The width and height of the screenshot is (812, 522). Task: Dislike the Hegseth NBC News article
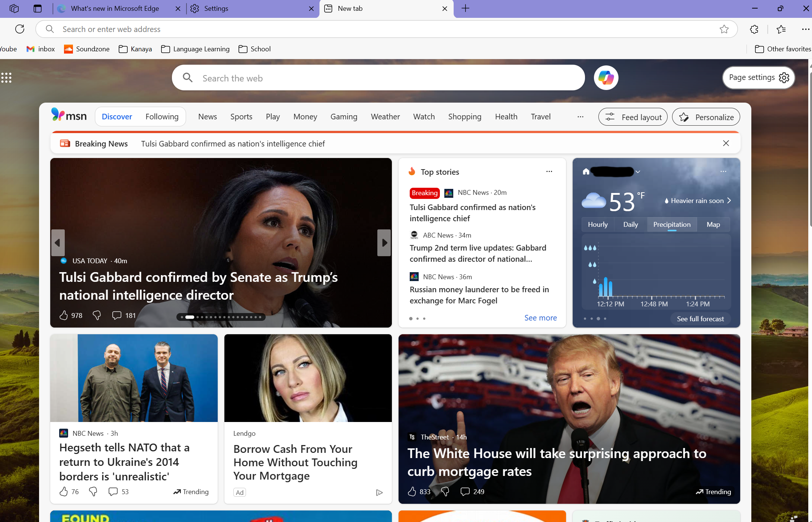93,492
